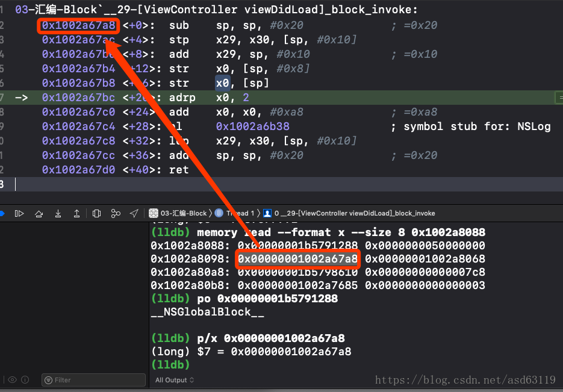The height and width of the screenshot is (392, 563).
Task: Click the adrp instruction mnemonic
Action: click(182, 98)
